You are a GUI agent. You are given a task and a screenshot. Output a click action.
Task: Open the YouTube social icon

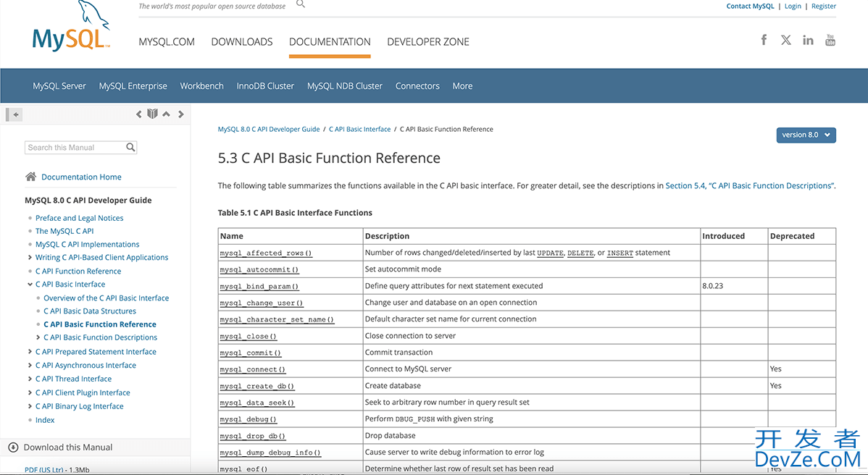830,40
